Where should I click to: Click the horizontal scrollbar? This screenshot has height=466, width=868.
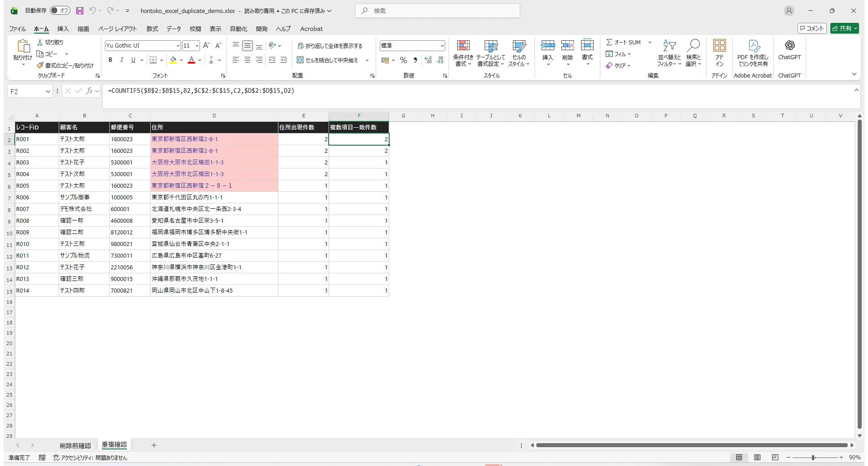[692, 445]
